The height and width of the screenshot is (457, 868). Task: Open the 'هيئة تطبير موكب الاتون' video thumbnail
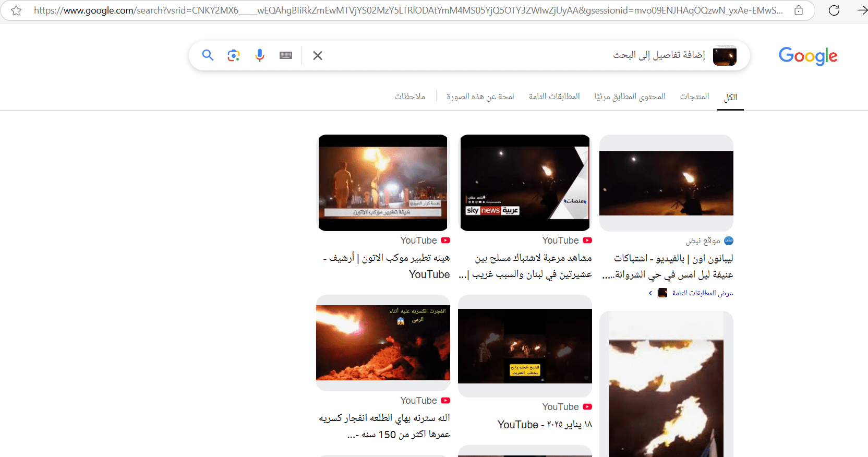click(x=383, y=183)
